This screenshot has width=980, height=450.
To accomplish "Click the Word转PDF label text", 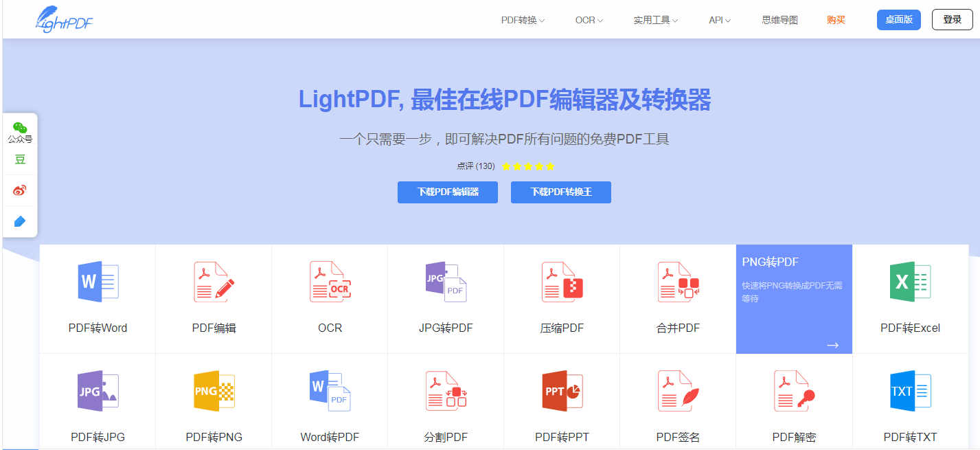I will [330, 437].
